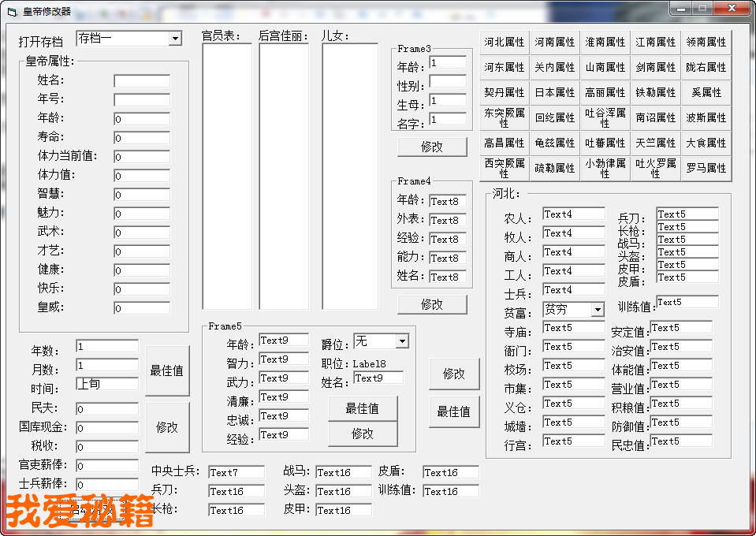Click the app icon in the title bar
This screenshot has width=756, height=536.
coord(11,11)
